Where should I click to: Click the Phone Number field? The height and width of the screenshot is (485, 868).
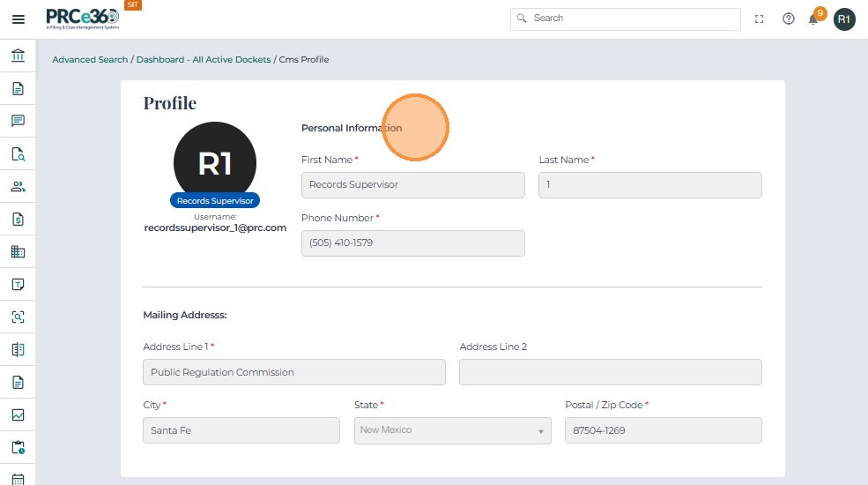tap(412, 243)
